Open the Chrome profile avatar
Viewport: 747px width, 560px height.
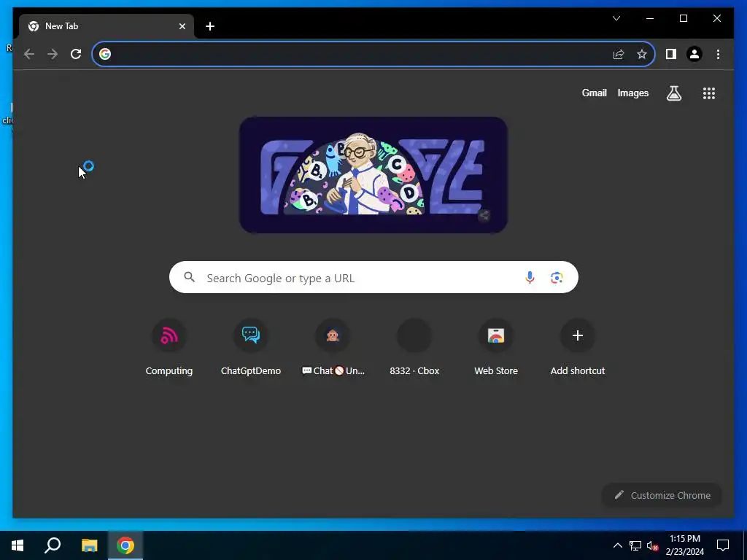[x=694, y=54]
